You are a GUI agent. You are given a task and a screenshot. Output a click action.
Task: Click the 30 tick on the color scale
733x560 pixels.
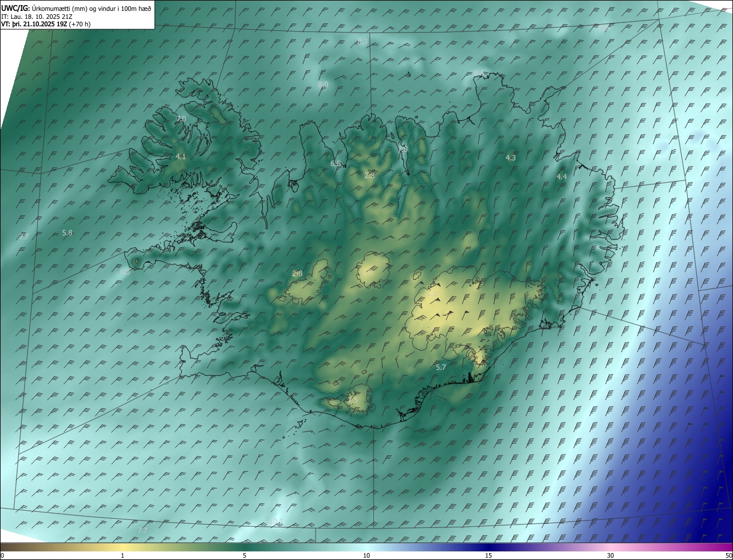[x=610, y=556]
